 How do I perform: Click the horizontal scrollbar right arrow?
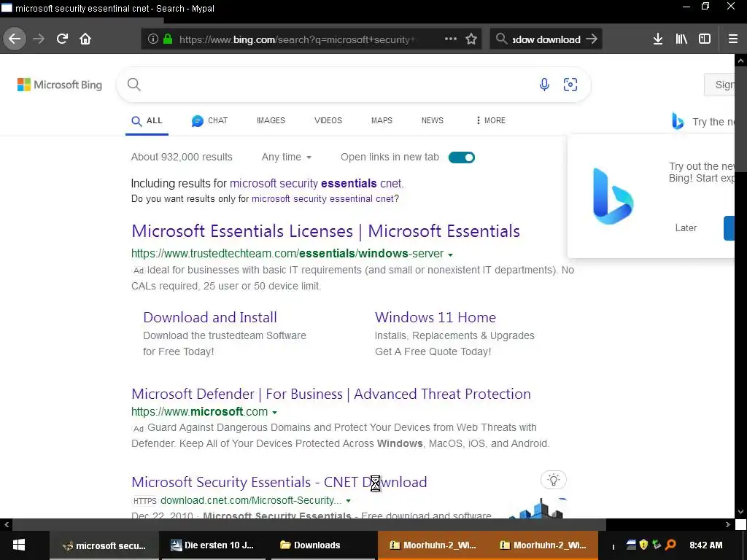click(x=728, y=525)
